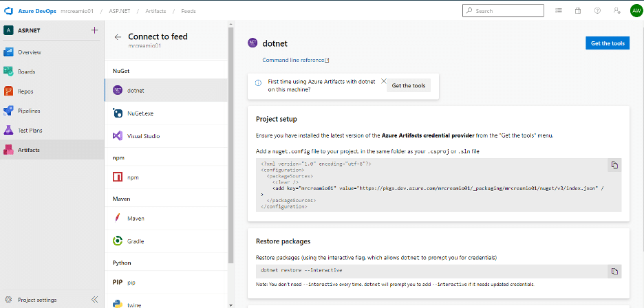This screenshot has width=644, height=308.
Task: Go back using the left arrow icon
Action: coord(118,37)
